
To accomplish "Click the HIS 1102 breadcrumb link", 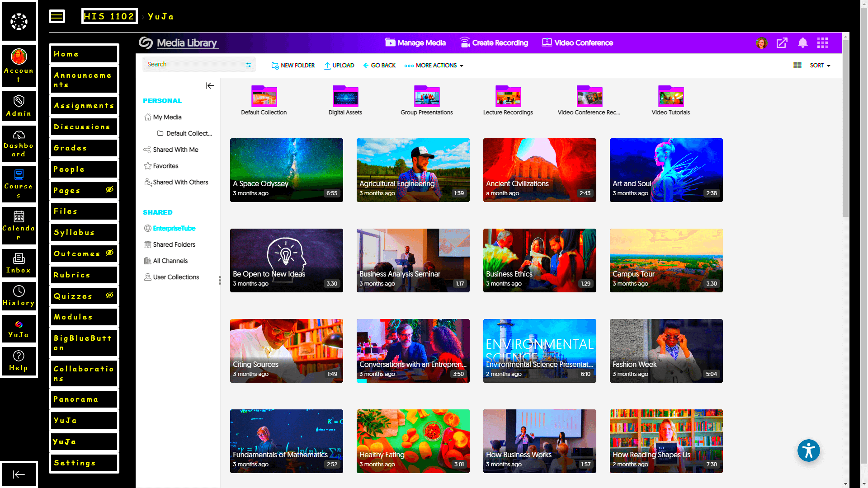I will tap(109, 16).
